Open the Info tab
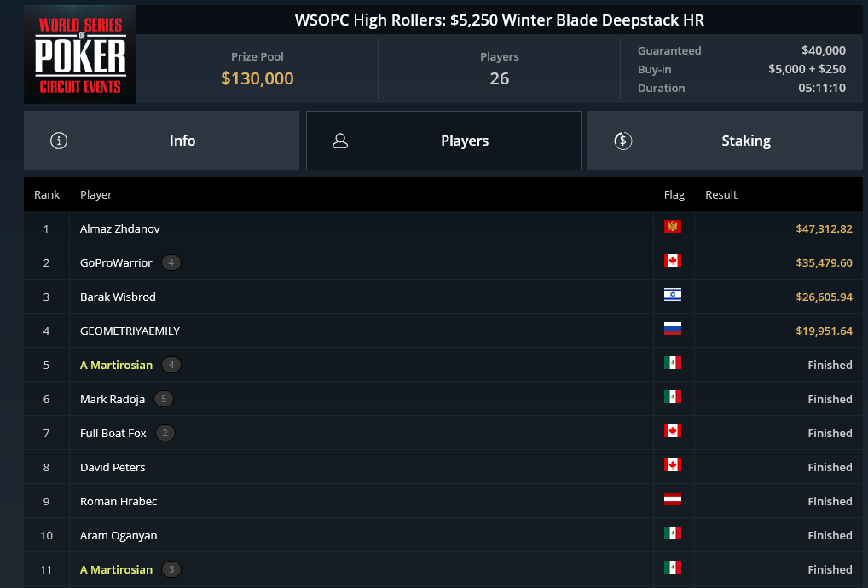The width and height of the screenshot is (868, 588). click(161, 141)
